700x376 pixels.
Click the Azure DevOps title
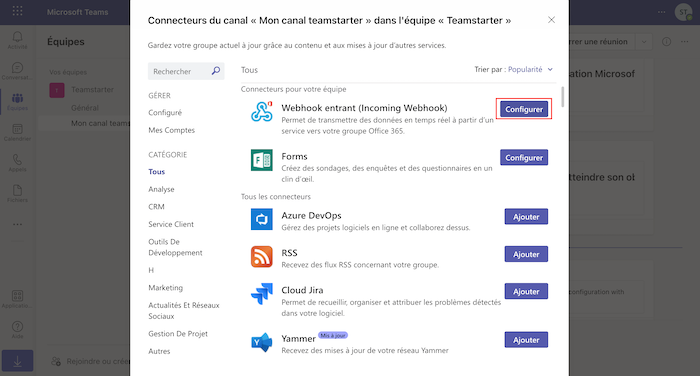[x=311, y=215]
